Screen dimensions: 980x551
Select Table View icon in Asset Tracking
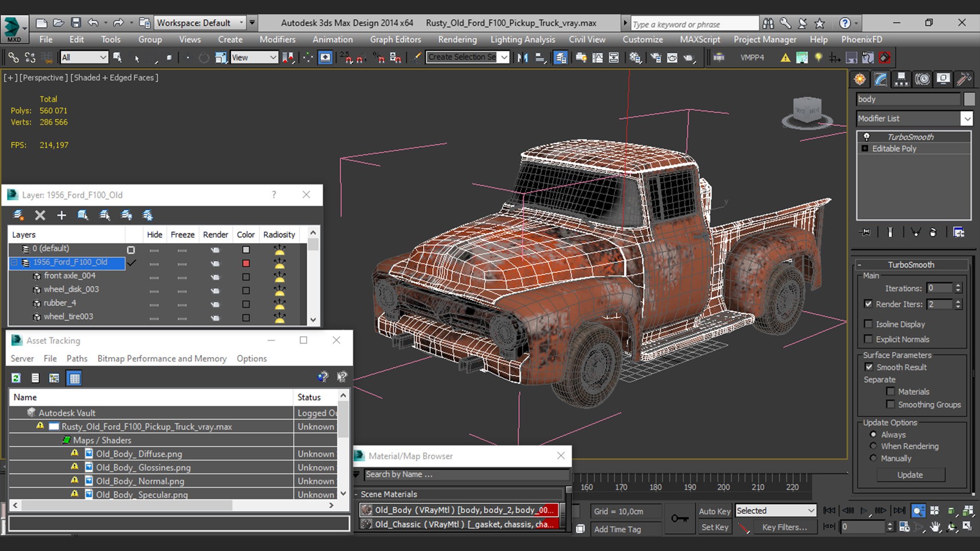(75, 378)
